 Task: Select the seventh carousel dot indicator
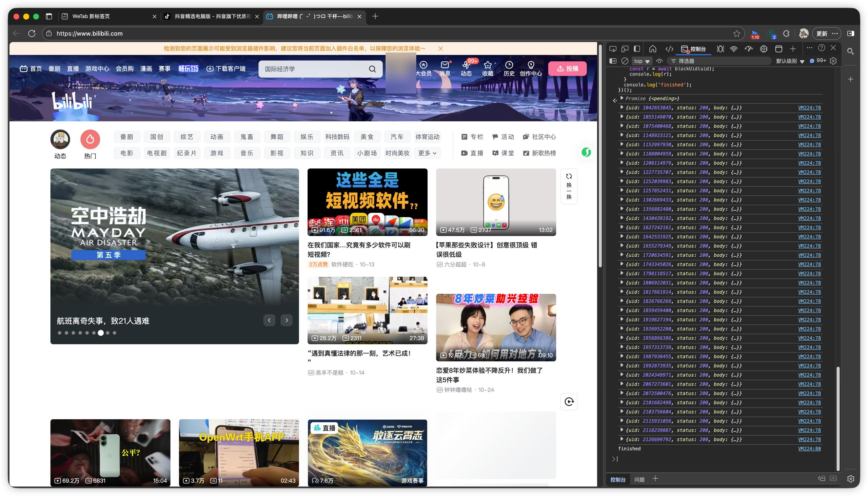100,333
